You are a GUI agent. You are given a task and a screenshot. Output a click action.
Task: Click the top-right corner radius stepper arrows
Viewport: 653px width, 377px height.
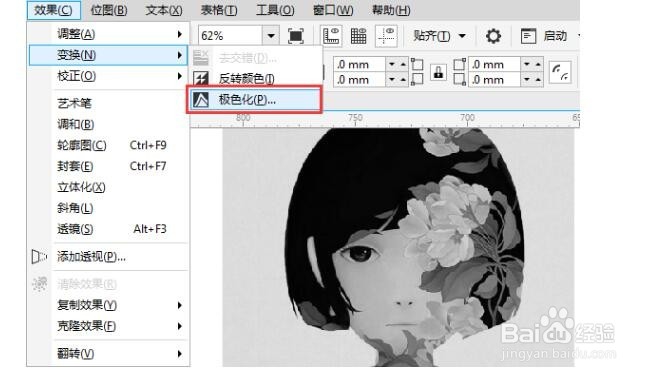[x=532, y=65]
